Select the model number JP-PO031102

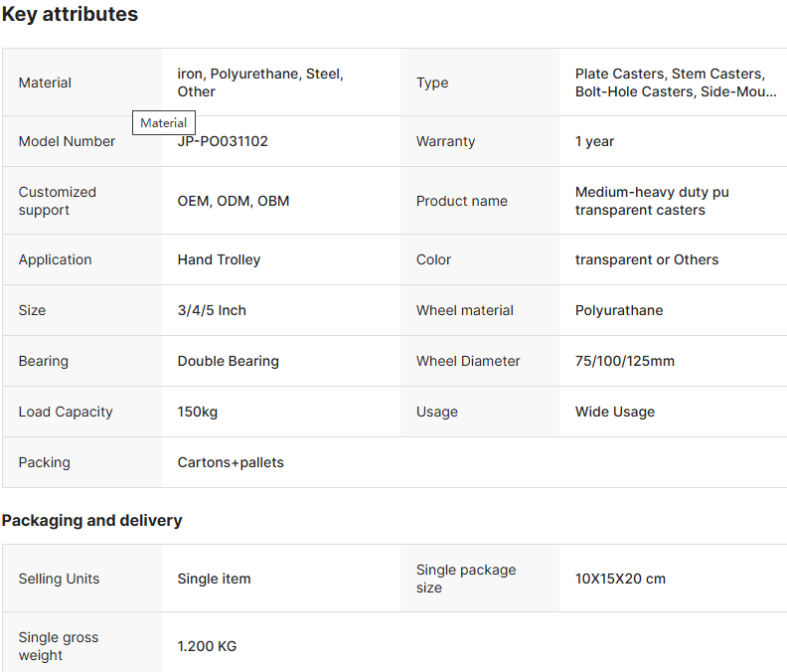pos(223,141)
